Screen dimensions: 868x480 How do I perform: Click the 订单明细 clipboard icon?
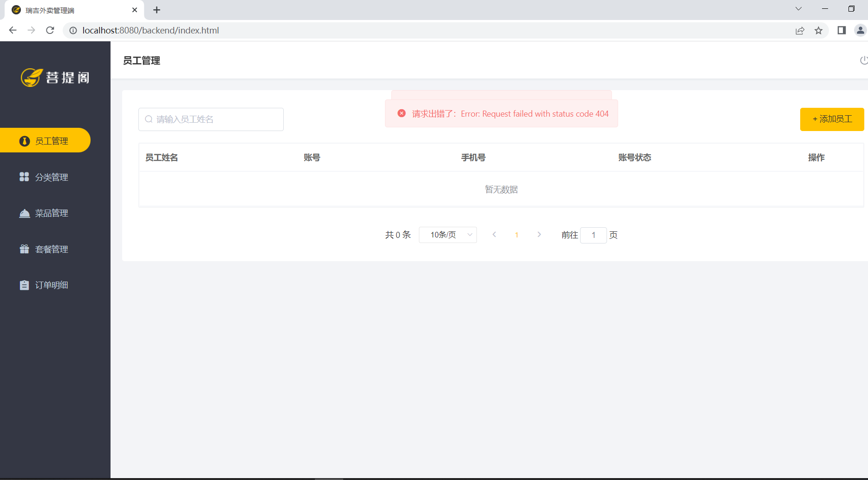coord(25,285)
